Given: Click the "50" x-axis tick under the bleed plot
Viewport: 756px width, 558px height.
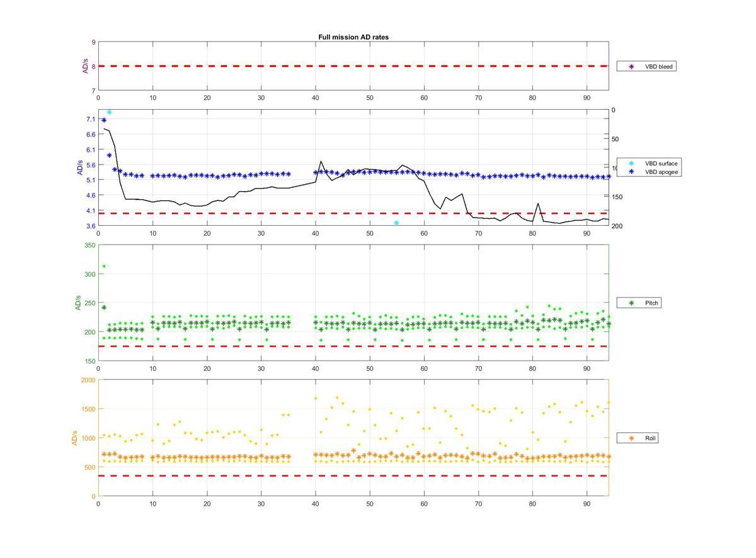Looking at the screenshot, I should coord(370,98).
